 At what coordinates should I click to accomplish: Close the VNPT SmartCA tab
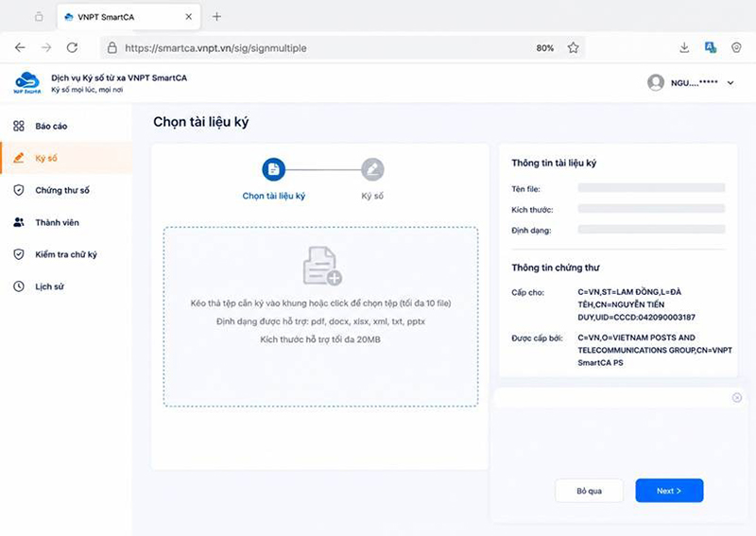click(x=188, y=17)
